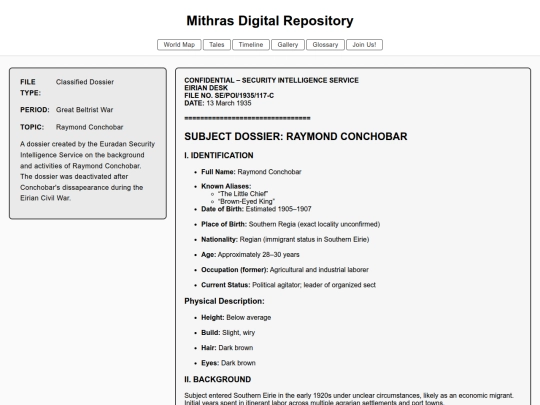This screenshot has height=405, width=540.
Task: Click the SUBJECT DOSSIER: RAYMOND CONCHOBAR heading
Action: (296, 136)
